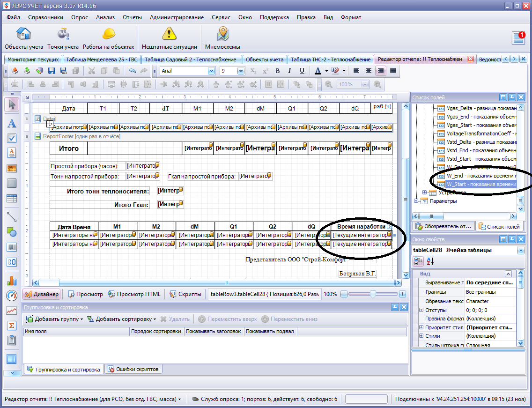The image size is (532, 408).
Task: Toggle pin on the Список полей panel
Action: tap(512, 97)
